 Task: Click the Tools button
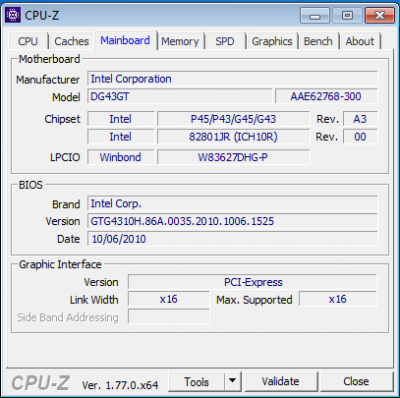[197, 382]
